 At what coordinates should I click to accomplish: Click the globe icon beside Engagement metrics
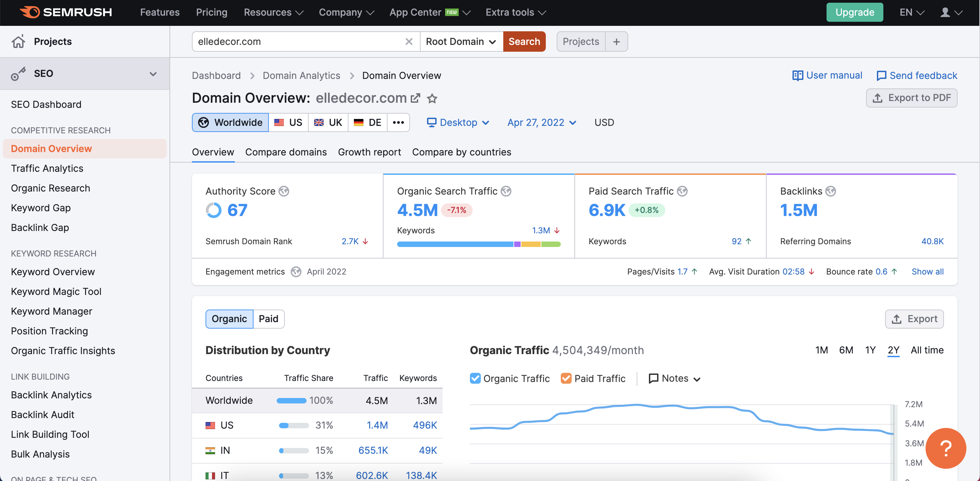pyautogui.click(x=296, y=271)
